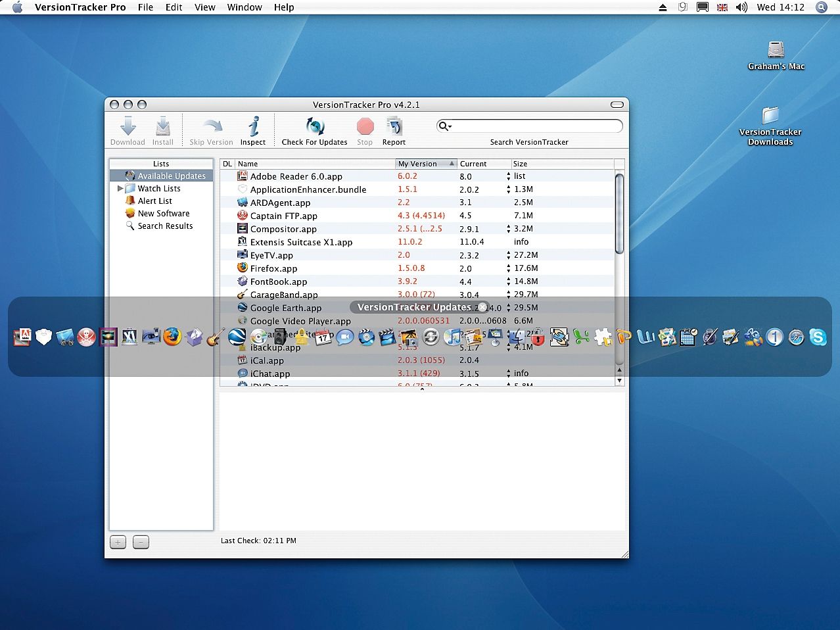The height and width of the screenshot is (630, 840).
Task: Toggle sort on My Version column header
Action: [x=427, y=164]
